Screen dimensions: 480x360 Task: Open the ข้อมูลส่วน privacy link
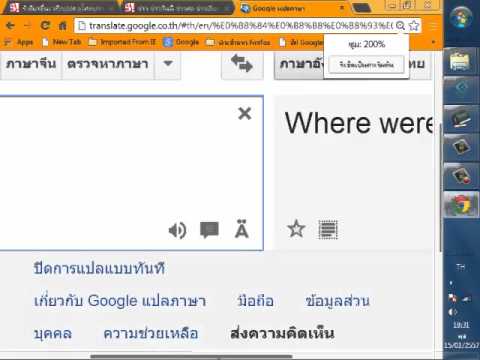point(337,301)
